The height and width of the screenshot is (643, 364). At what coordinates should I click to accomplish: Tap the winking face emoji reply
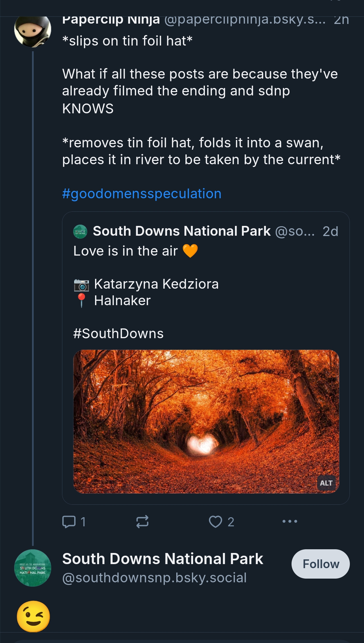point(33,616)
